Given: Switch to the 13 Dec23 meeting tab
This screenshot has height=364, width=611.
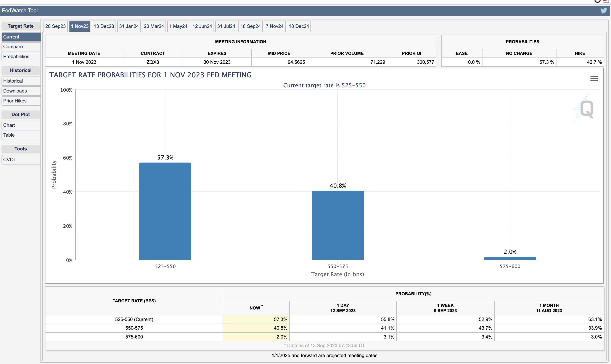Looking at the screenshot, I should (x=104, y=26).
